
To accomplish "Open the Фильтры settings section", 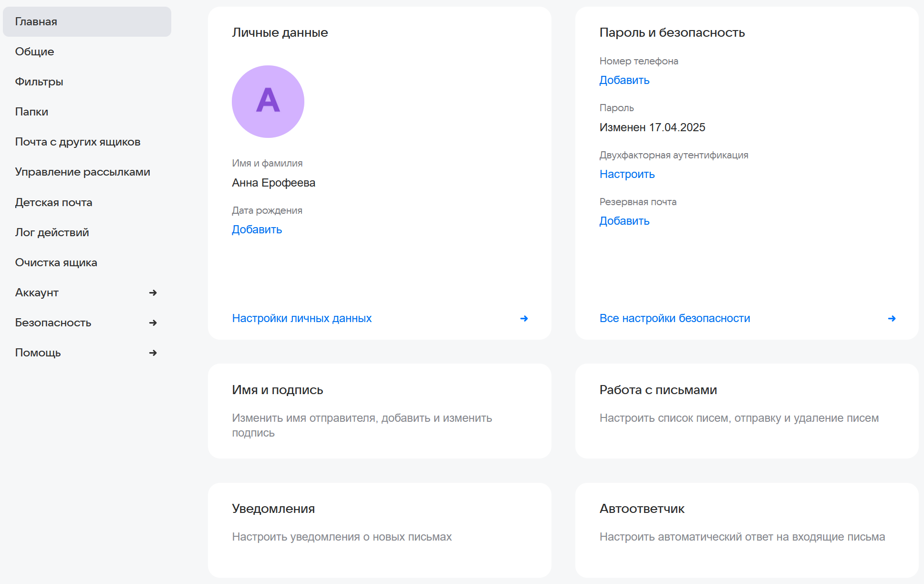I will (x=39, y=82).
